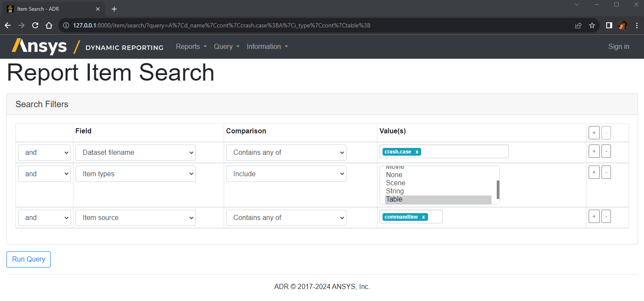Open the Item source field dropdown
The width and height of the screenshot is (644, 301).
point(136,218)
